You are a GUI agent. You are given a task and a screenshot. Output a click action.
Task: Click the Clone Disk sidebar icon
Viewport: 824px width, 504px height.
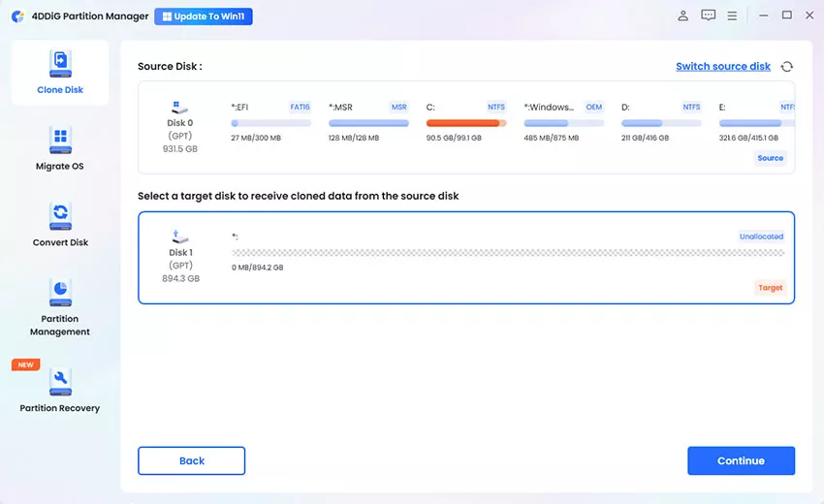(60, 65)
